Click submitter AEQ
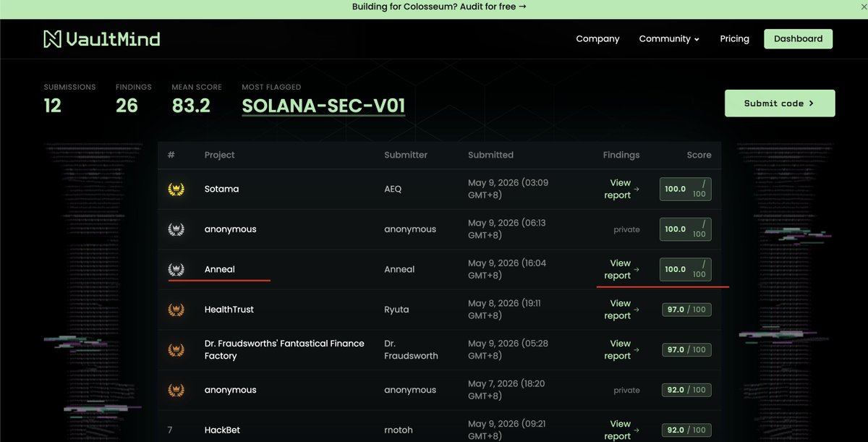The width and height of the screenshot is (868, 442). click(393, 189)
